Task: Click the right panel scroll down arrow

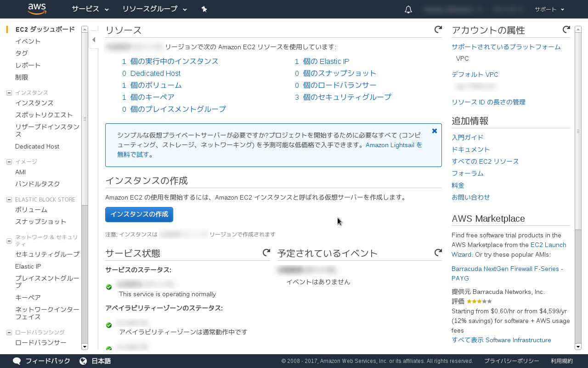Action: click(578, 346)
